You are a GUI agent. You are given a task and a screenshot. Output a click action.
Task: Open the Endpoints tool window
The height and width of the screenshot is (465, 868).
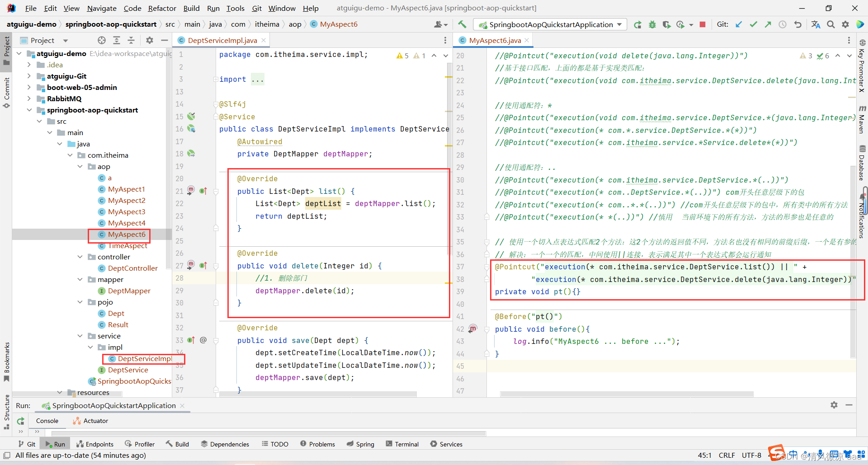coord(95,444)
